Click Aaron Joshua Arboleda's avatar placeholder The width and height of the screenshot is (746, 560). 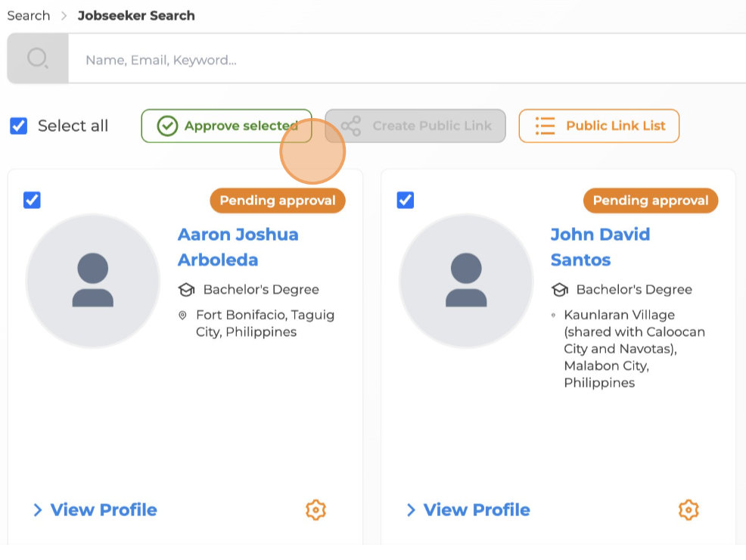click(x=93, y=281)
